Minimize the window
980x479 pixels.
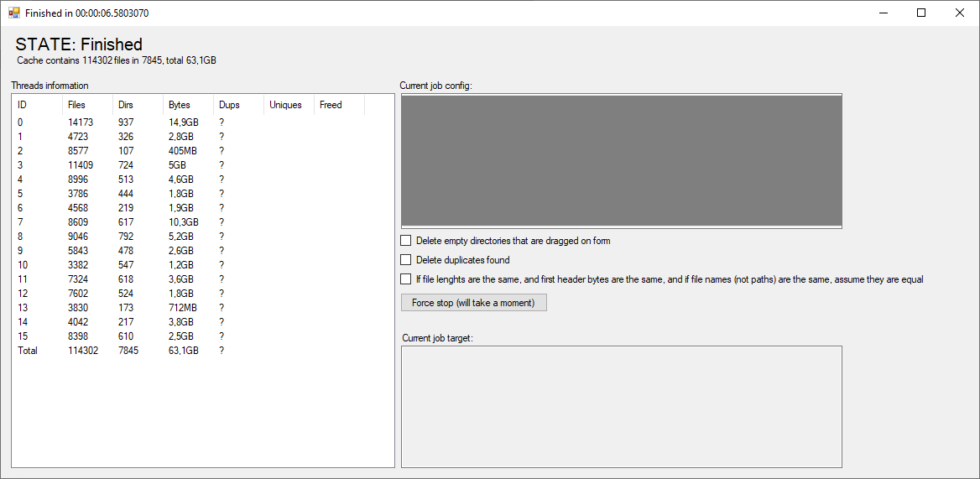tap(883, 13)
